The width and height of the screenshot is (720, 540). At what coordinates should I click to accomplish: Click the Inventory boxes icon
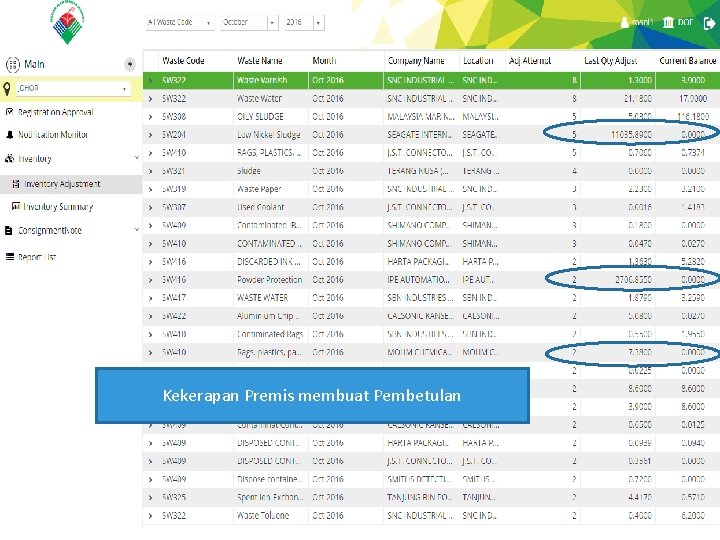coord(9,159)
